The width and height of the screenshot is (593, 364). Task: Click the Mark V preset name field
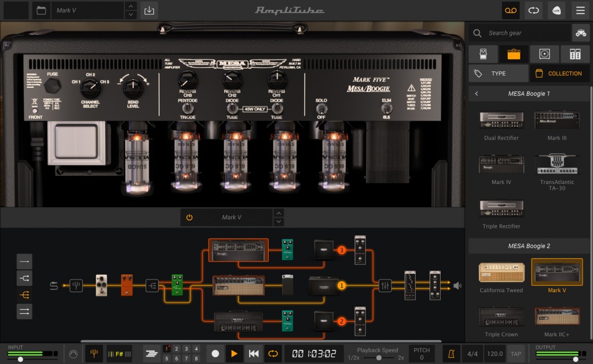tap(87, 10)
